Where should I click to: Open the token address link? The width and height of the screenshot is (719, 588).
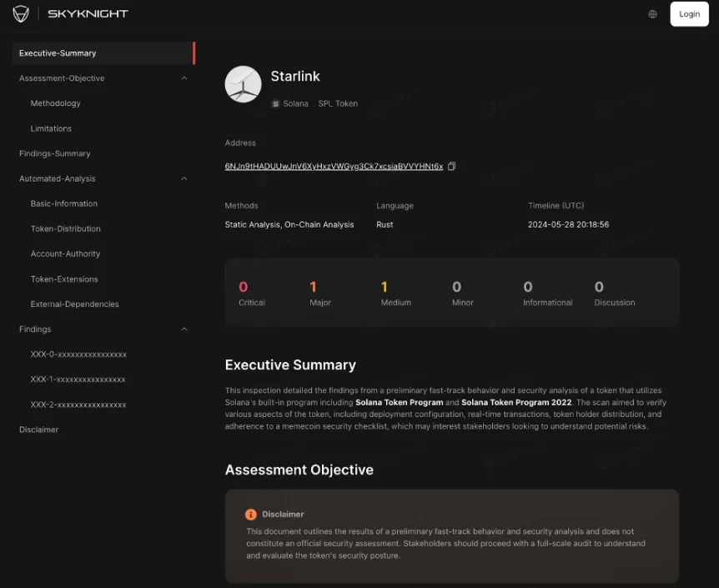pyautogui.click(x=334, y=166)
